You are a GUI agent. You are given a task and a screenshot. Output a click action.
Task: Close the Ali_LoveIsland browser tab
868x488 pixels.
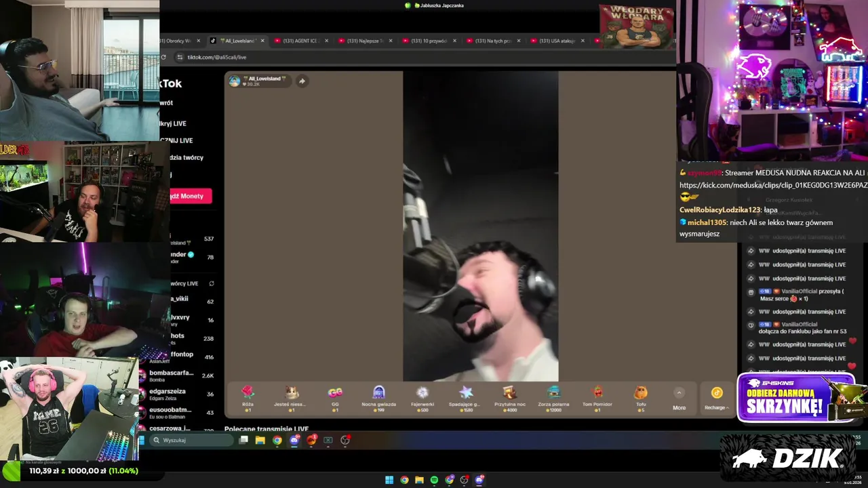pyautogui.click(x=262, y=41)
